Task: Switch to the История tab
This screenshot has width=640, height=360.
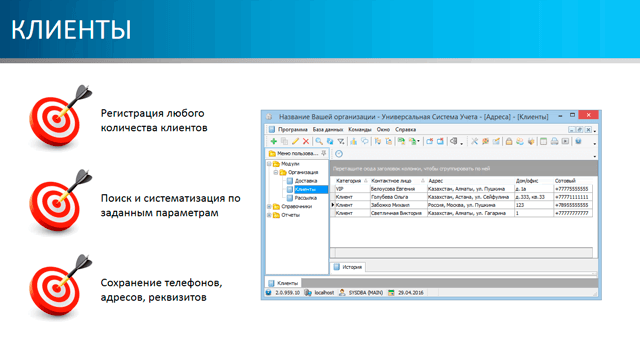Action: pyautogui.click(x=348, y=267)
